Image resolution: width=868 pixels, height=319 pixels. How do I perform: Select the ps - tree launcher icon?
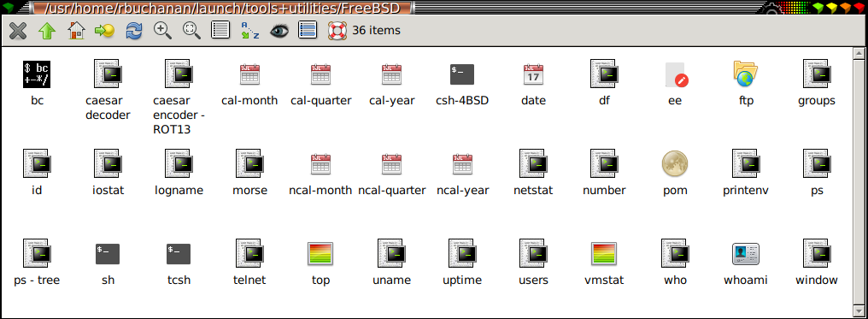click(x=37, y=253)
